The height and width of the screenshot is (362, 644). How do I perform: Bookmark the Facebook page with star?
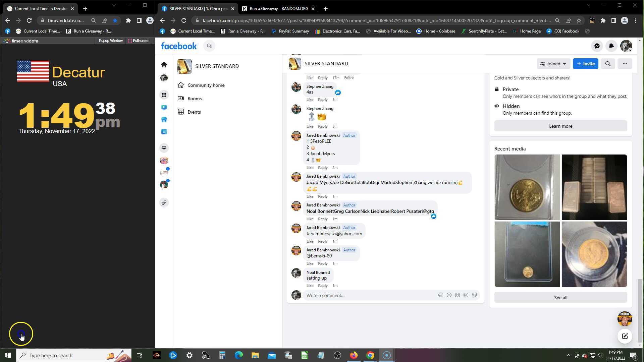coord(579,20)
